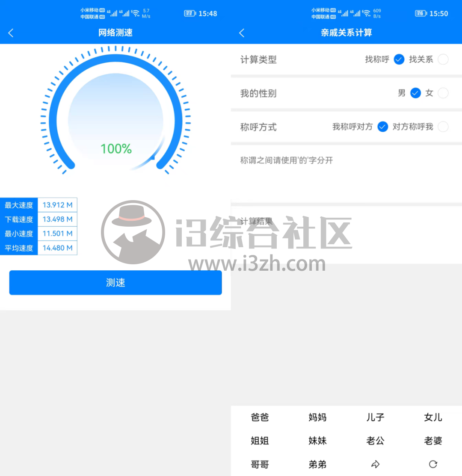The width and height of the screenshot is (462, 476).
Task: Focus the relation input field with 称谓 hint
Action: (x=346, y=174)
